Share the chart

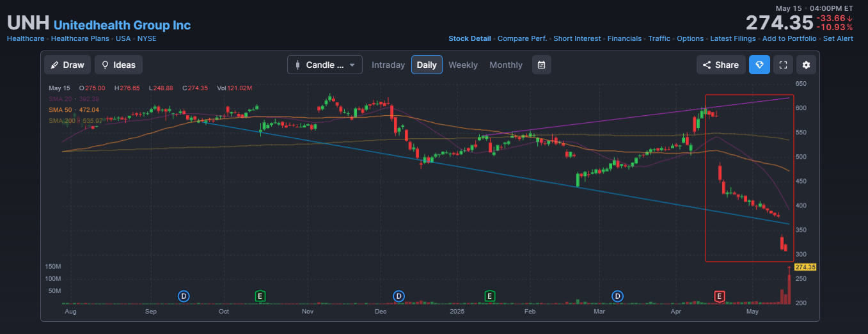[721, 65]
